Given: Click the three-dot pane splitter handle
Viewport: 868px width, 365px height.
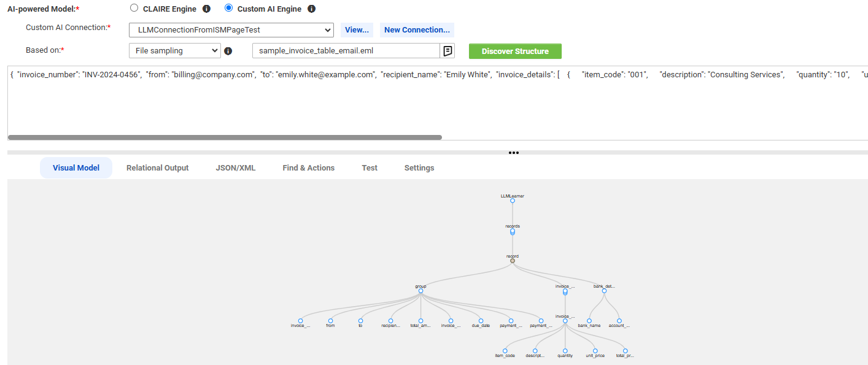Looking at the screenshot, I should coord(514,153).
